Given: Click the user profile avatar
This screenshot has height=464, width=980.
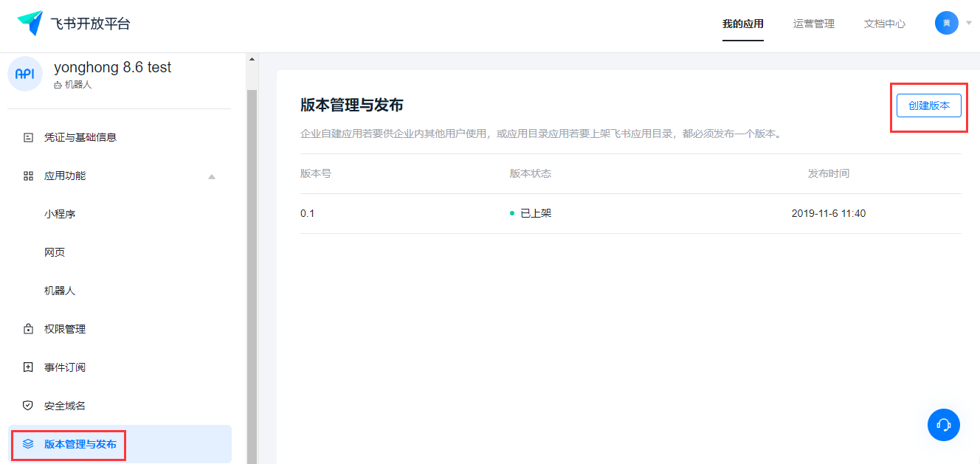Looking at the screenshot, I should point(946,23).
